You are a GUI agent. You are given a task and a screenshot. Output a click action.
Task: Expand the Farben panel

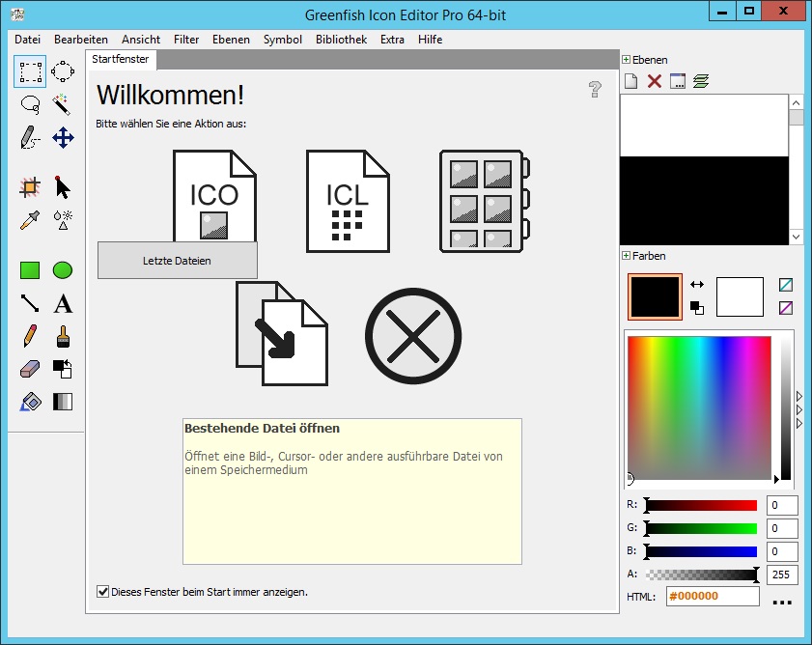[626, 256]
